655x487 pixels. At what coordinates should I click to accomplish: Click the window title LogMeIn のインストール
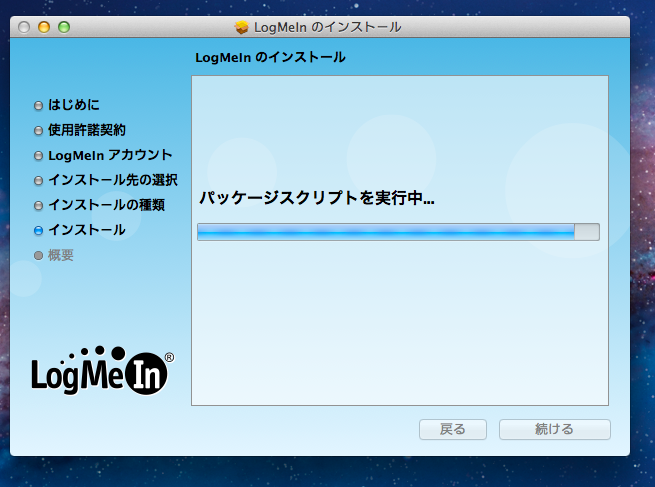click(328, 28)
